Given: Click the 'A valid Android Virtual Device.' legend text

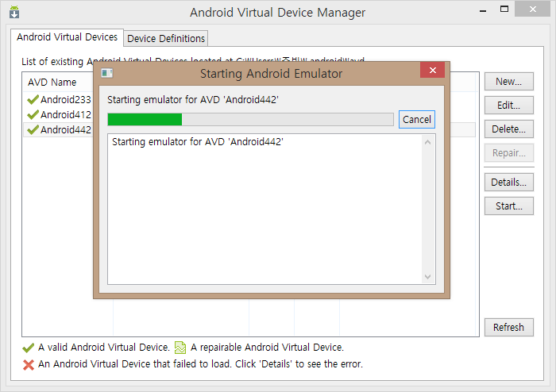Looking at the screenshot, I should (x=104, y=348).
